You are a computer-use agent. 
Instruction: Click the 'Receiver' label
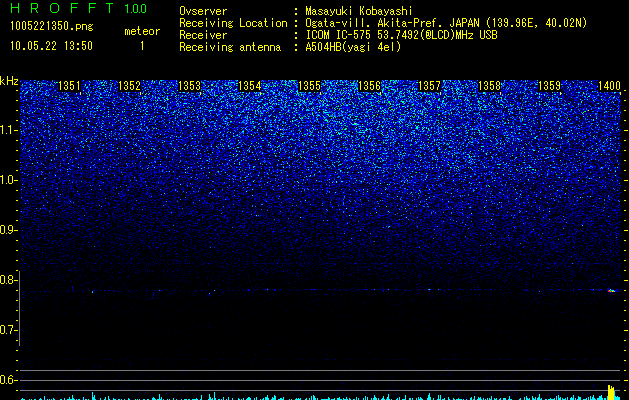203,35
